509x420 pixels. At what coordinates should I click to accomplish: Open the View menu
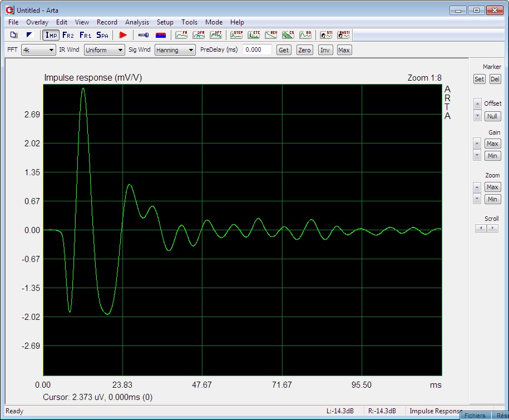[82, 22]
